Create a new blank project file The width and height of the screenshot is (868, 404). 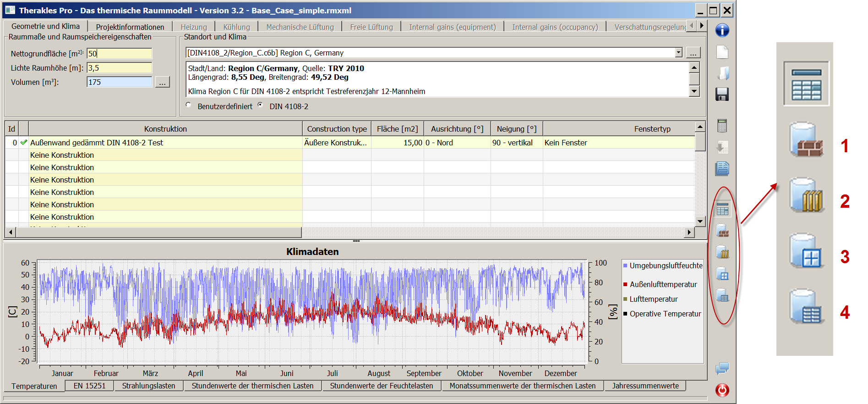click(722, 52)
